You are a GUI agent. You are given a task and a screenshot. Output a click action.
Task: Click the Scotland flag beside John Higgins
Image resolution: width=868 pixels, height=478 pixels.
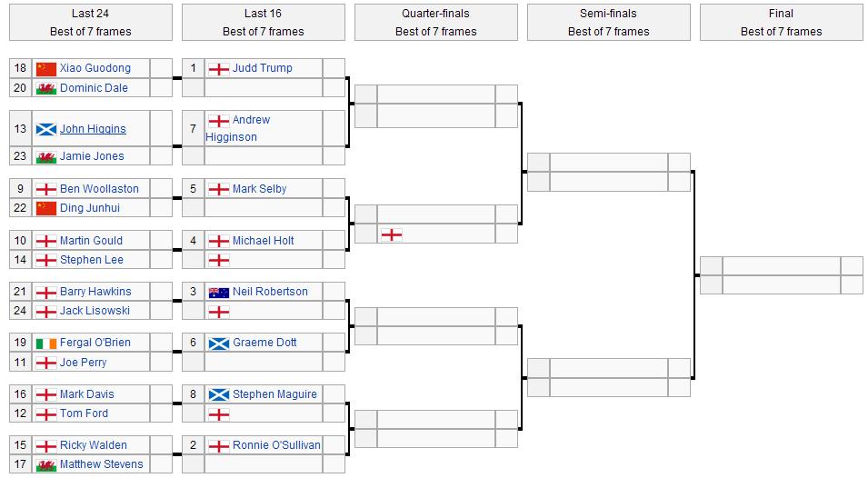45,129
